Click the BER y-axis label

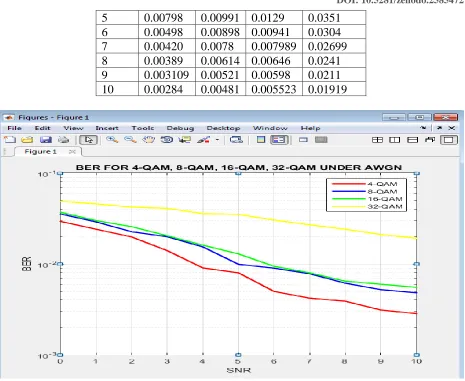[x=27, y=264]
